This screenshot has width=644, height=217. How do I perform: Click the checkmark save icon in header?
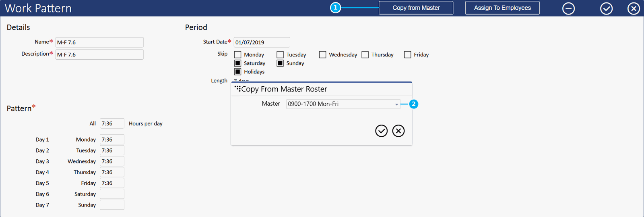point(606,8)
